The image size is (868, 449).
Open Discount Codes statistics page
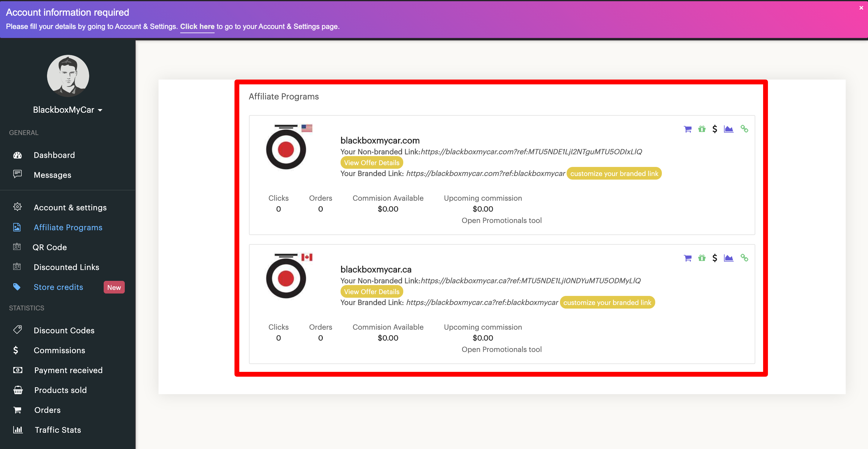coord(64,331)
